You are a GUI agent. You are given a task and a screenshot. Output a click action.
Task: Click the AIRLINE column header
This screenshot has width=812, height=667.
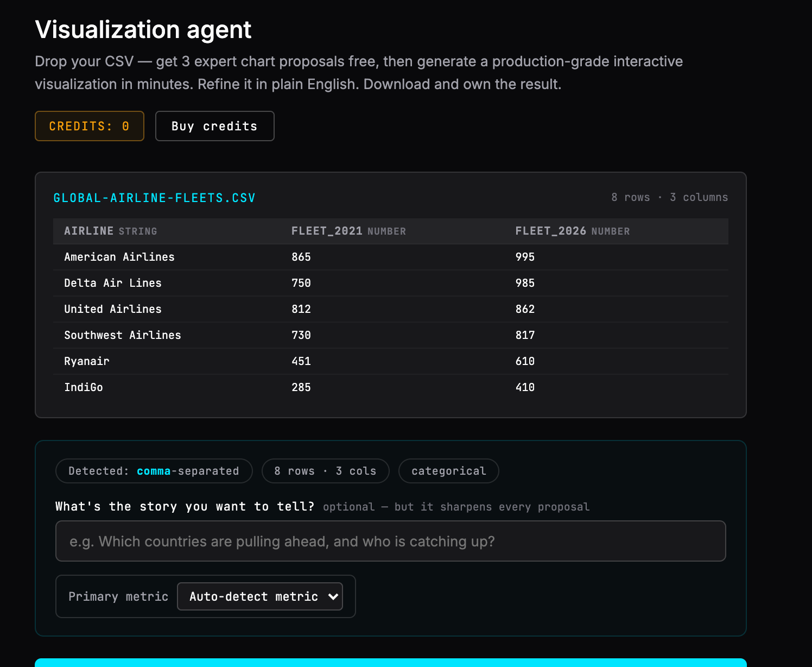point(111,231)
